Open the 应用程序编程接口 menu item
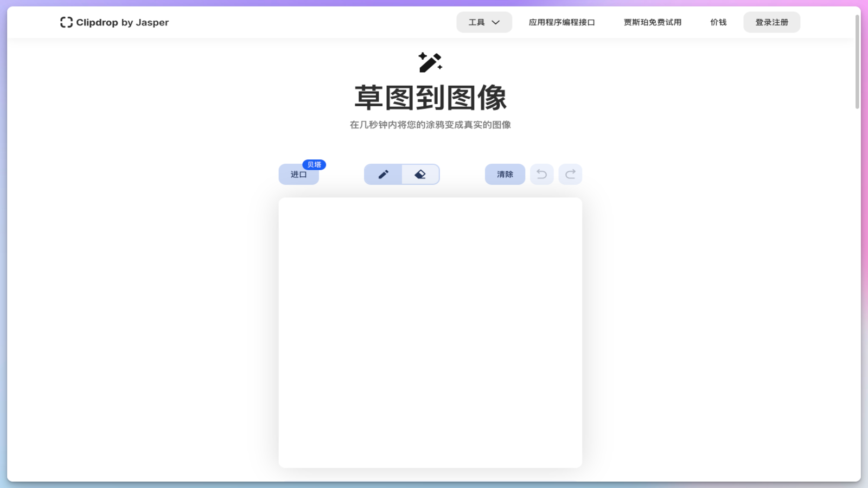Image resolution: width=868 pixels, height=488 pixels. click(x=562, y=22)
